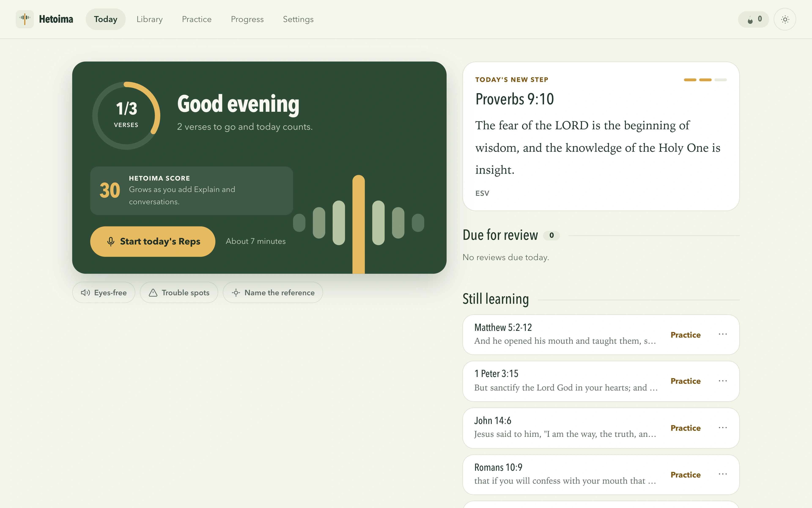Open the Proverbs 9:10 new step card
The height and width of the screenshot is (508, 812).
[601, 136]
